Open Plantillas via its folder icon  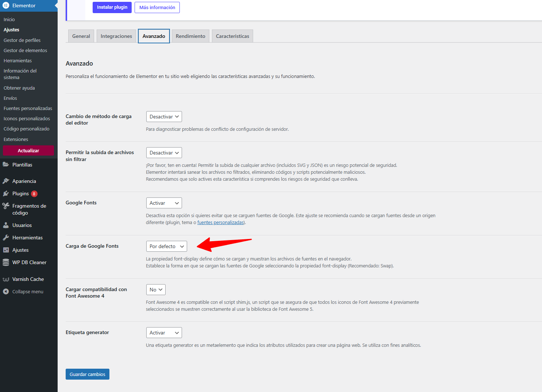6,165
